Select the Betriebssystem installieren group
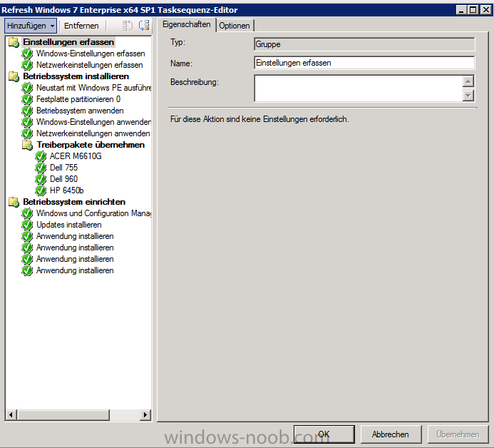Viewport: 494px width, 448px height. 76,76
